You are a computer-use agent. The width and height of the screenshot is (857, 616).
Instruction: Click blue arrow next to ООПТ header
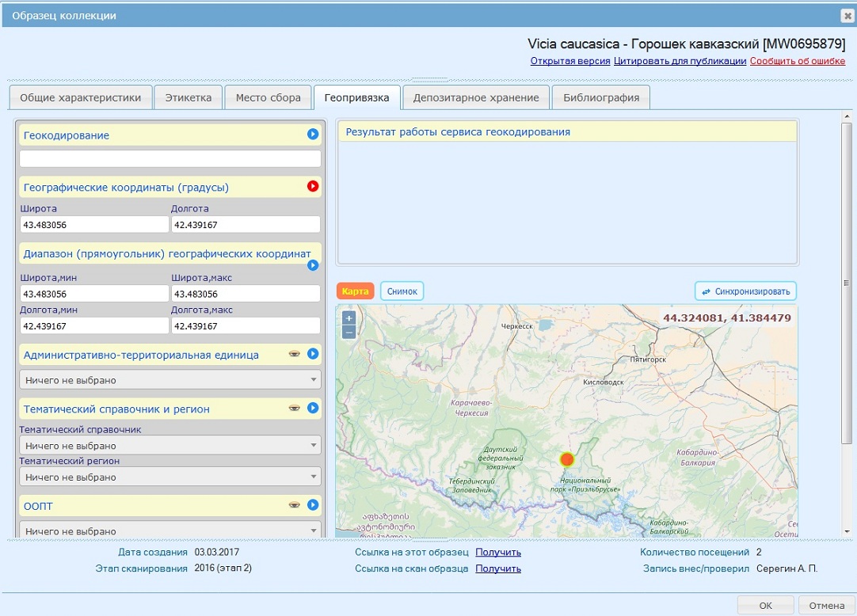313,505
